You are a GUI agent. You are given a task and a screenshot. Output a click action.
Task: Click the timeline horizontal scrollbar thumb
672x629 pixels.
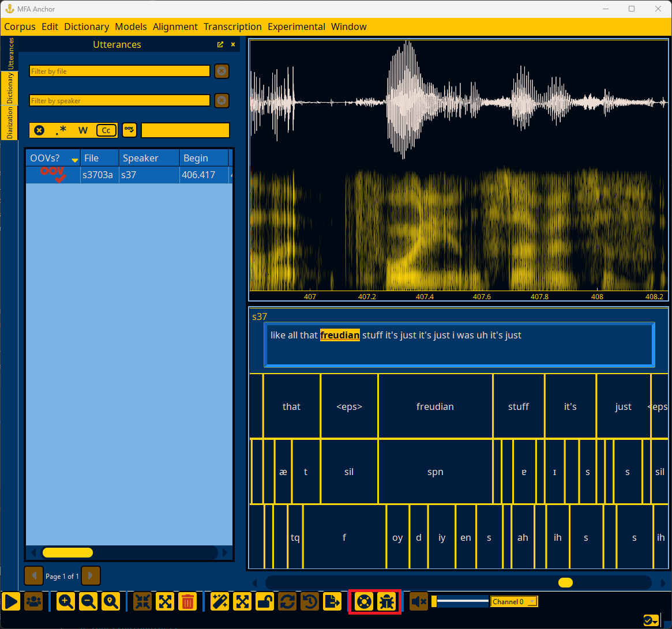pyautogui.click(x=566, y=583)
